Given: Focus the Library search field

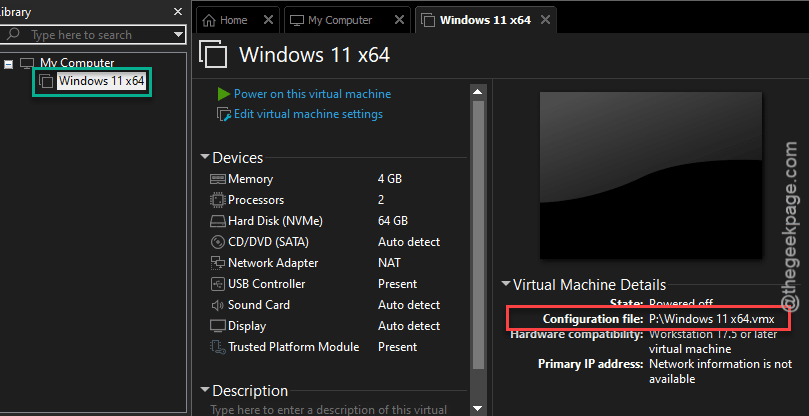Looking at the screenshot, I should click(x=92, y=35).
